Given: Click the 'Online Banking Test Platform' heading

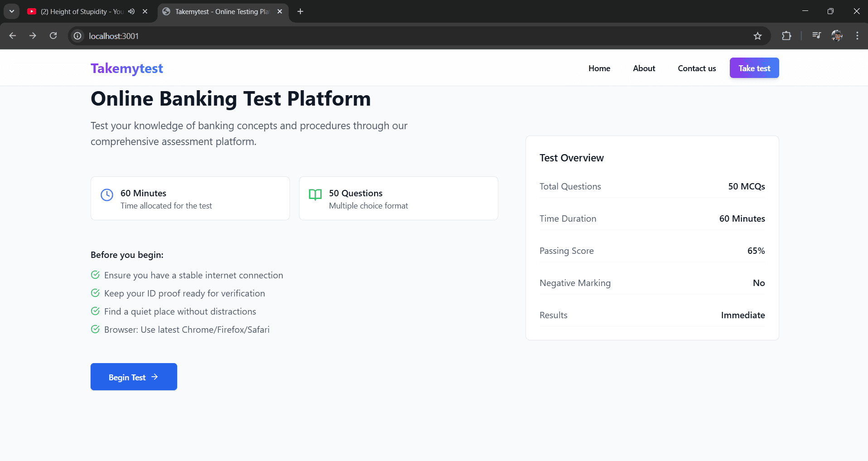Looking at the screenshot, I should pyautogui.click(x=231, y=99).
